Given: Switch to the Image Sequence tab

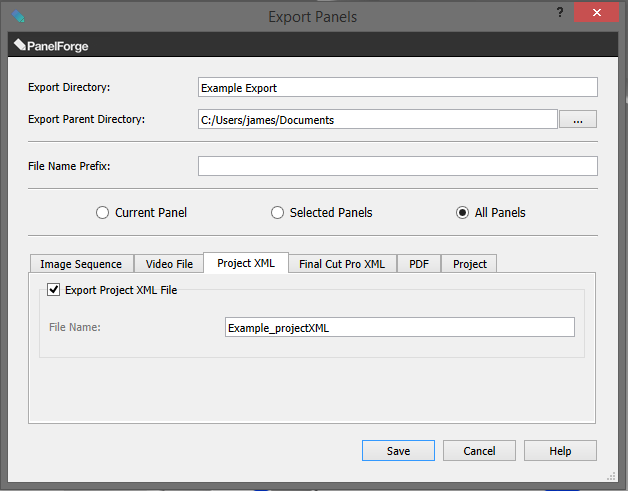Looking at the screenshot, I should [81, 264].
